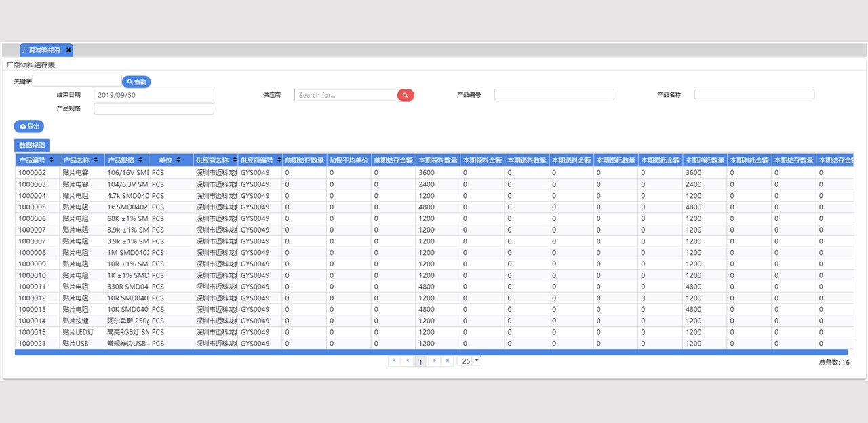Click the 导出 export button
The image size is (868, 423).
29,126
